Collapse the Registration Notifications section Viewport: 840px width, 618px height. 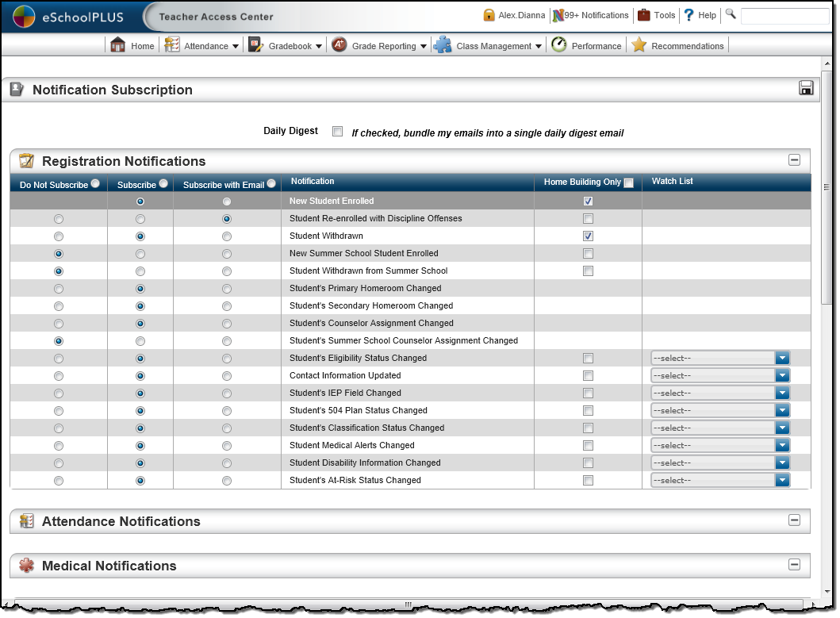pos(794,160)
